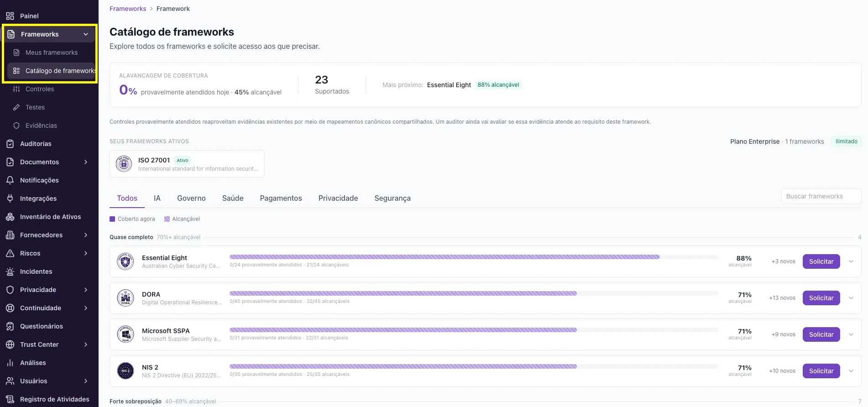This screenshot has width=868, height=407.
Task: Open Meus frameworks in sidebar
Action: click(51, 52)
